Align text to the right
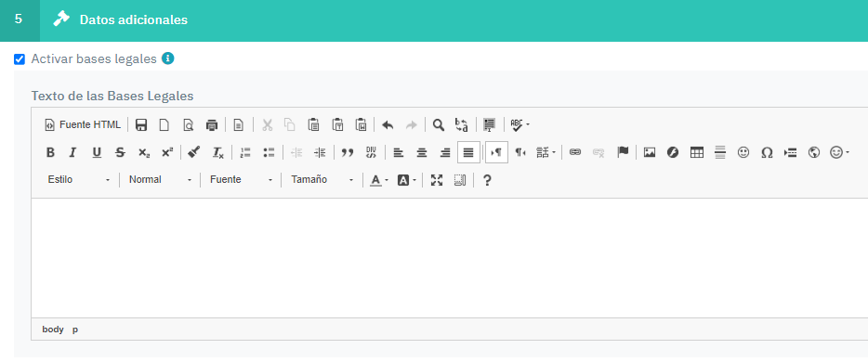This screenshot has width=868, height=362. click(445, 152)
